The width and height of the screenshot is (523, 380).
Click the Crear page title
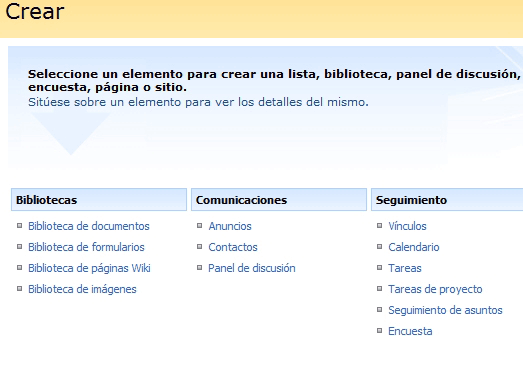35,12
